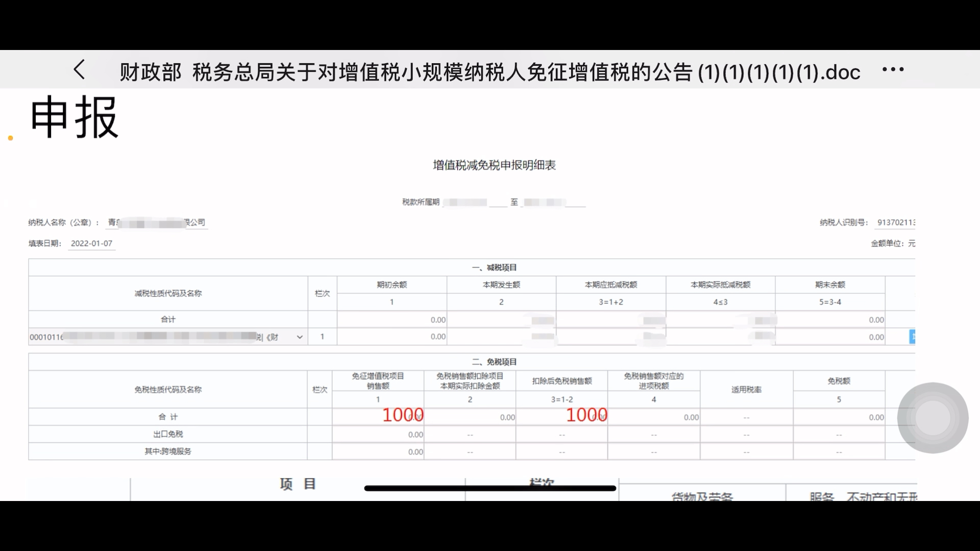Click the 本期实际抵减税额 column header
980x551 pixels.
[x=720, y=285]
